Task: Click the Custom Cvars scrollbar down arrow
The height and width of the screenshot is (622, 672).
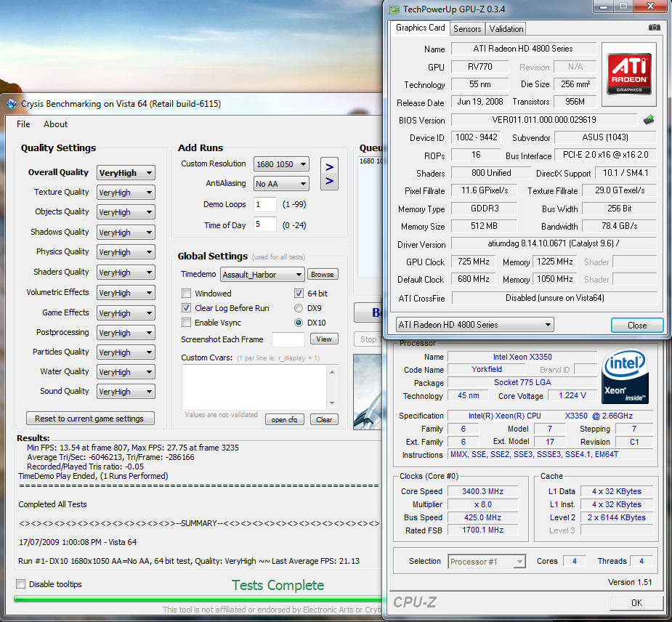Action: 332,403
